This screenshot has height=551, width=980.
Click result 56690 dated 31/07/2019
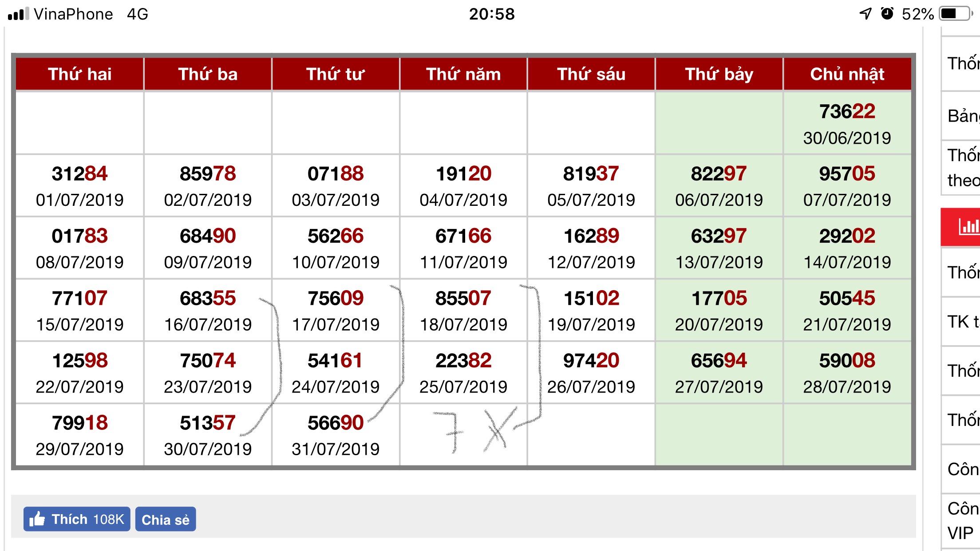(336, 435)
